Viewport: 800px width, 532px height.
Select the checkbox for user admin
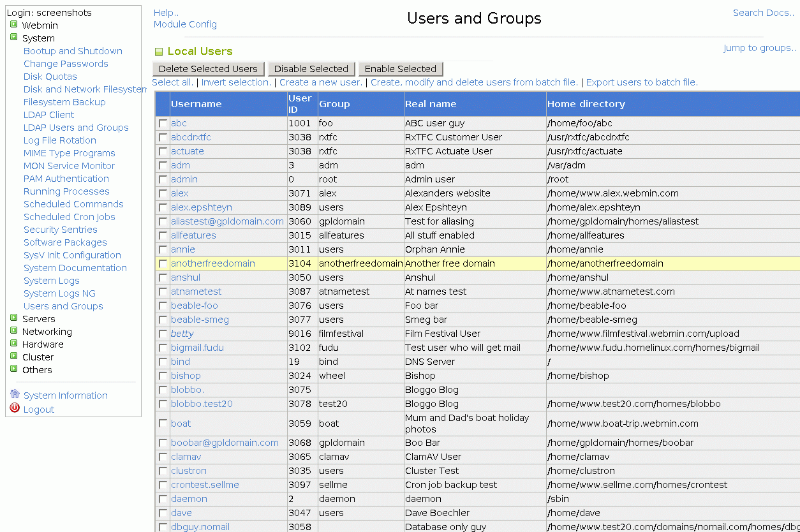pos(163,179)
